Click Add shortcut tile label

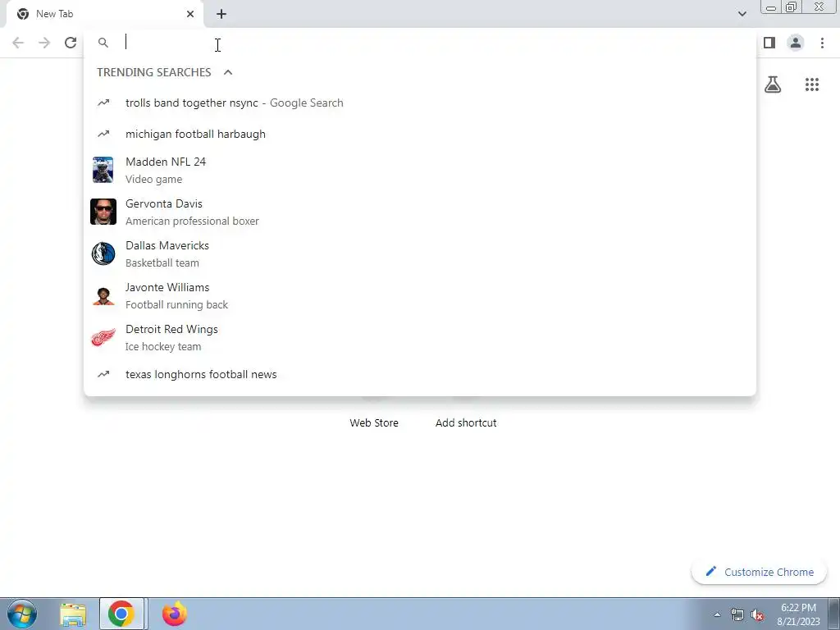[466, 422]
